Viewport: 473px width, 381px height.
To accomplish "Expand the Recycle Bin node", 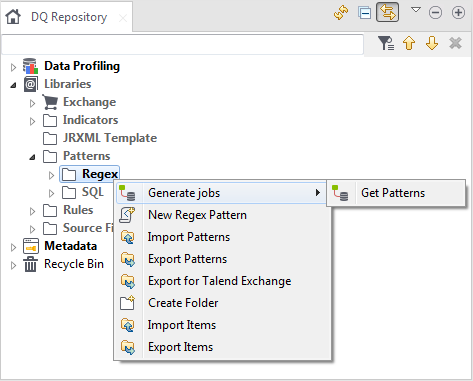I will (13, 265).
